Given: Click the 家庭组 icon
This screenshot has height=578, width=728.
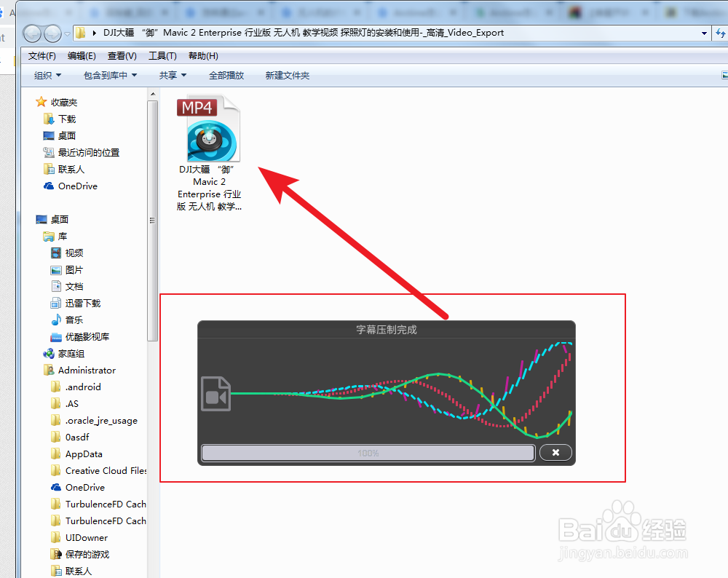Looking at the screenshot, I should [x=49, y=354].
